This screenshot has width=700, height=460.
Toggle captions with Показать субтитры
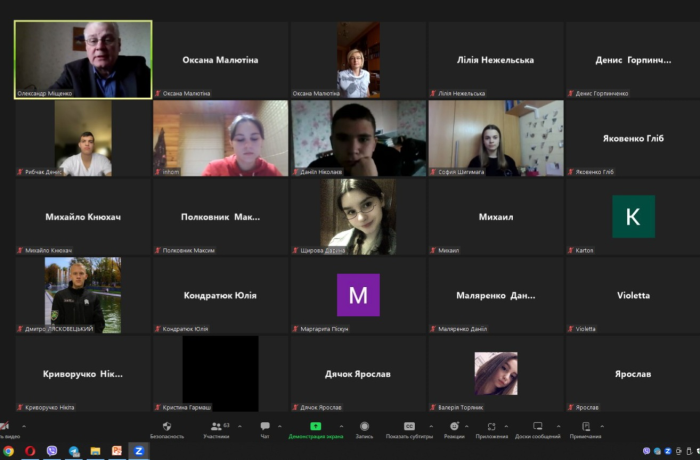click(407, 430)
